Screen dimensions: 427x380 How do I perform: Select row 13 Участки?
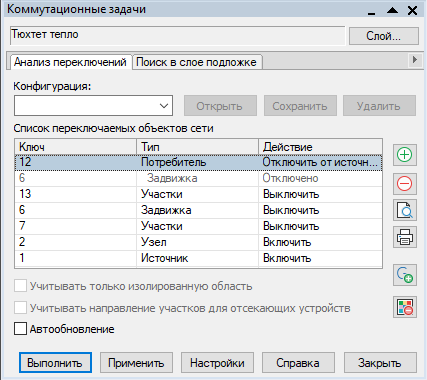199,194
